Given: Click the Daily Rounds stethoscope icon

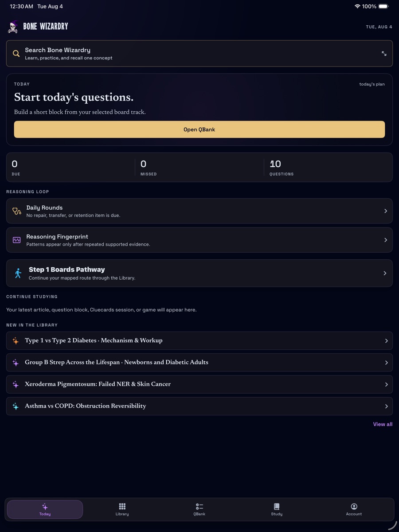Looking at the screenshot, I should click(x=17, y=211).
